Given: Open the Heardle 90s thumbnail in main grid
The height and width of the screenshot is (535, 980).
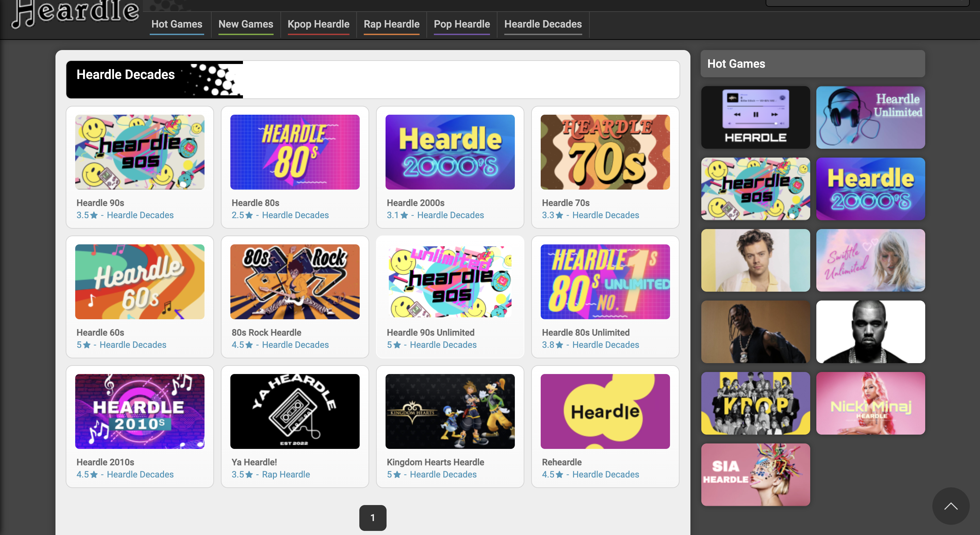Looking at the screenshot, I should click(x=140, y=152).
